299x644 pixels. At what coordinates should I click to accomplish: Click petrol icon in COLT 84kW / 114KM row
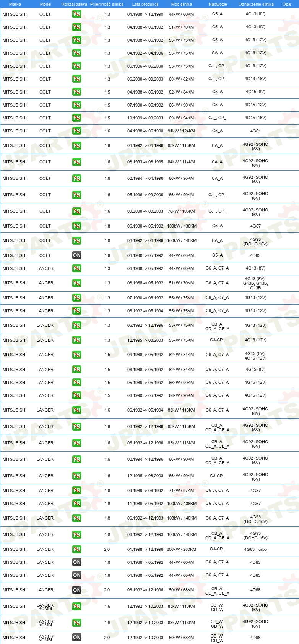coord(76,162)
